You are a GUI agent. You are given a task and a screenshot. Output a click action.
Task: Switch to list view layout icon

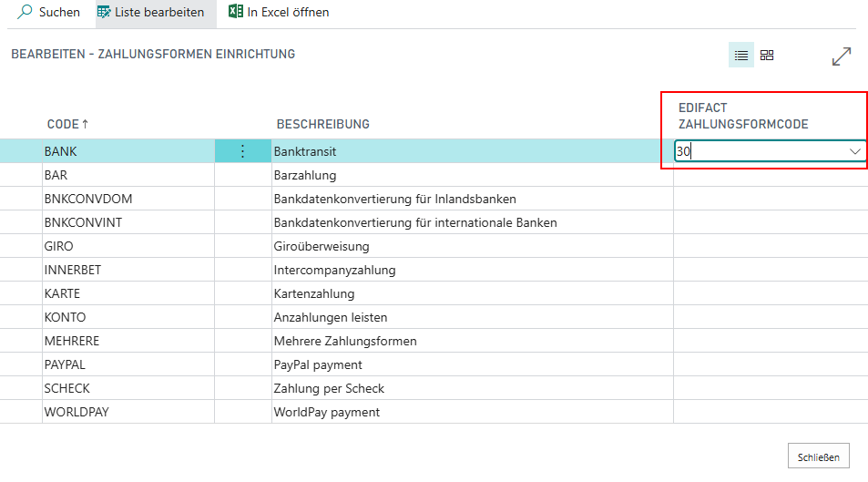pyautogui.click(x=741, y=56)
